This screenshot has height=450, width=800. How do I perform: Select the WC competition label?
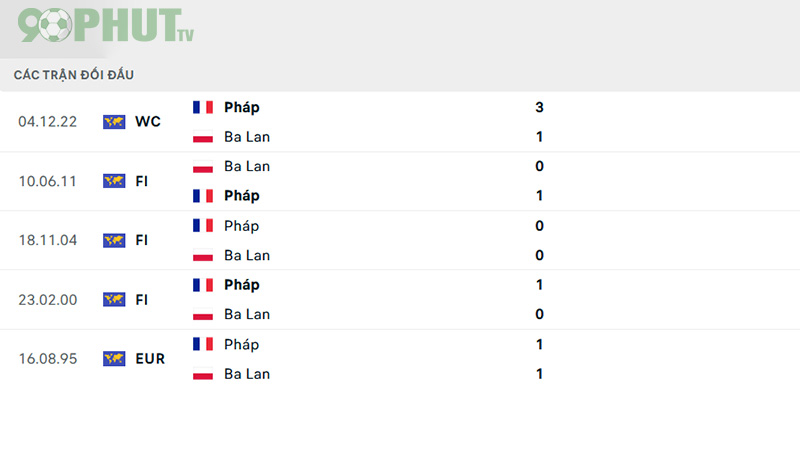[x=148, y=121]
